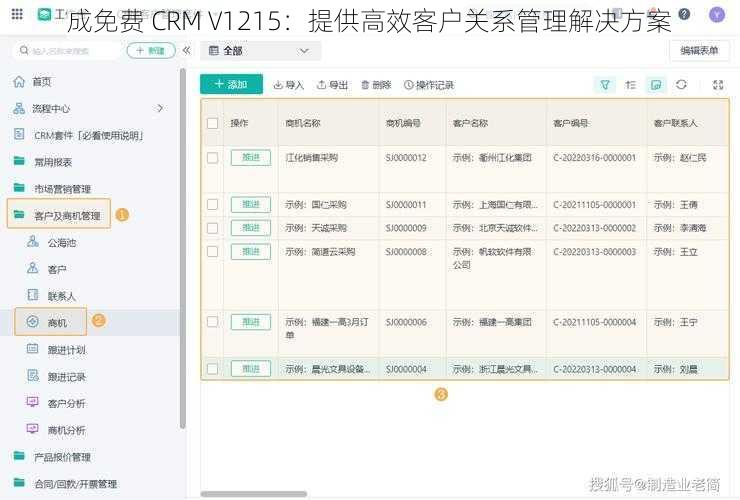This screenshot has width=740, height=500.
Task: Tick the checkbox for SJ0000012 row
Action: click(212, 158)
